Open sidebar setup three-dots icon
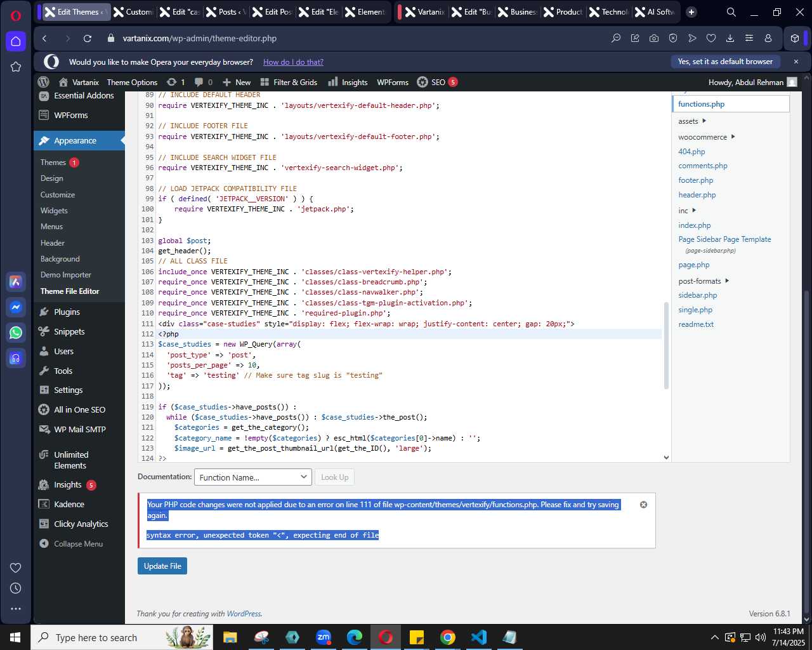Image resolution: width=812 pixels, height=650 pixels. point(16,609)
